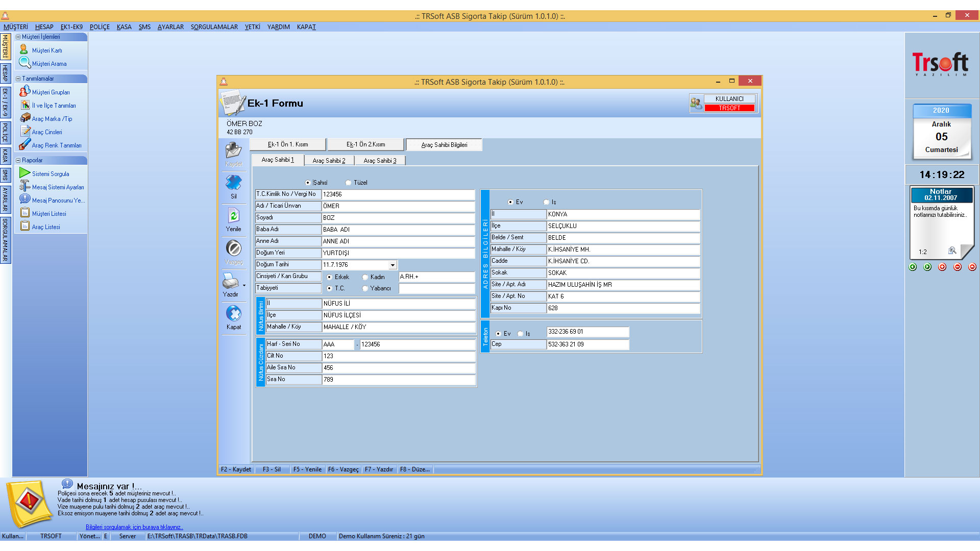
Task: Select T.C. nationality option
Action: click(x=330, y=288)
